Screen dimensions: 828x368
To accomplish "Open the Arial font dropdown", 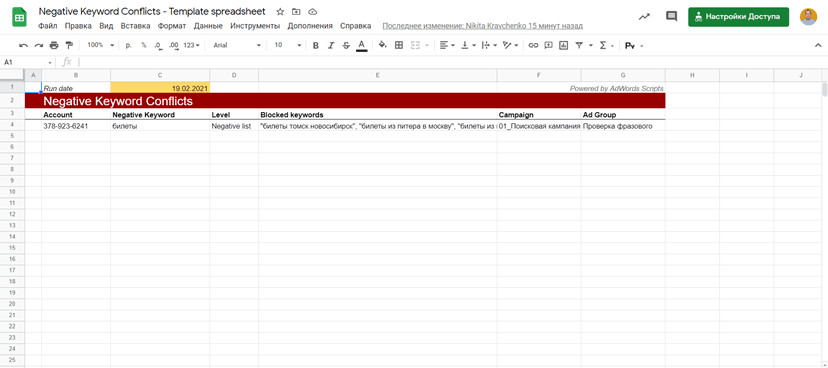I will pos(237,45).
